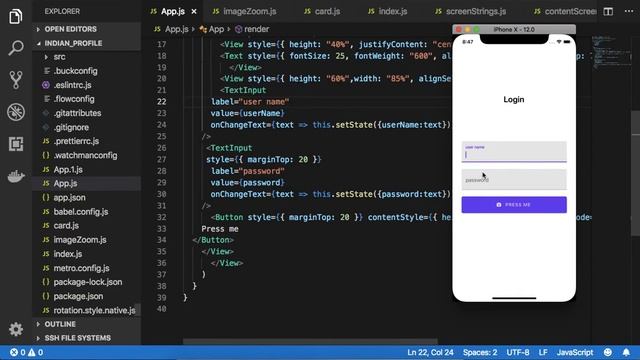Viewport: 640px width, 360px height.
Task: Click LF end-of-line selector
Action: [543, 352]
